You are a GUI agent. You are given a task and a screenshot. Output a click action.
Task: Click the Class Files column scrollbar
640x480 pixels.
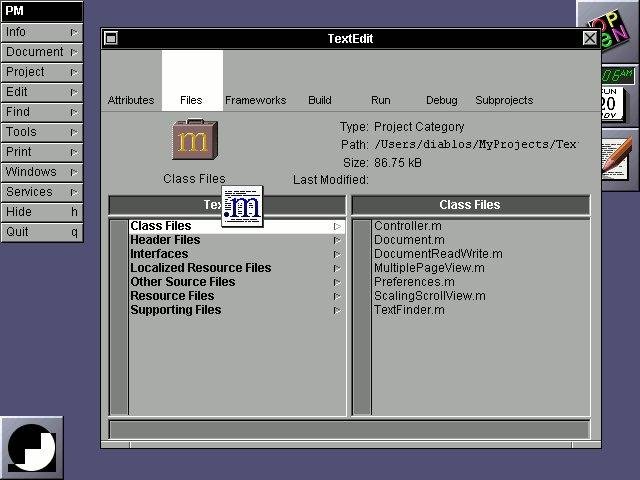362,317
